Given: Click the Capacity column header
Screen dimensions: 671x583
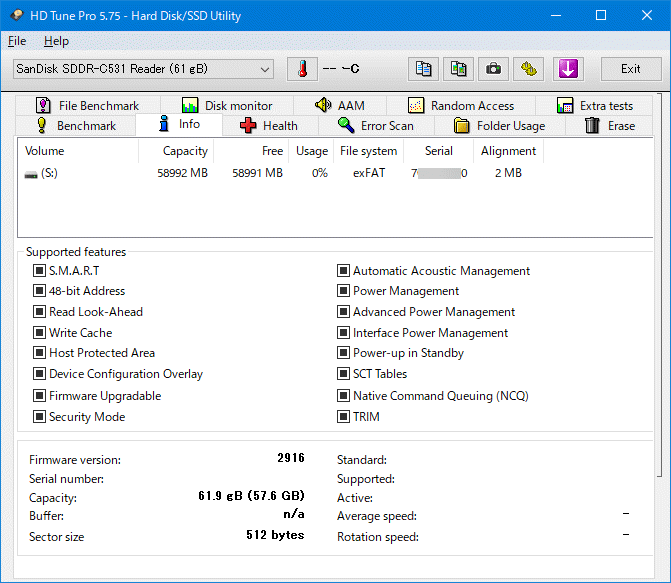Looking at the screenshot, I should click(185, 151).
